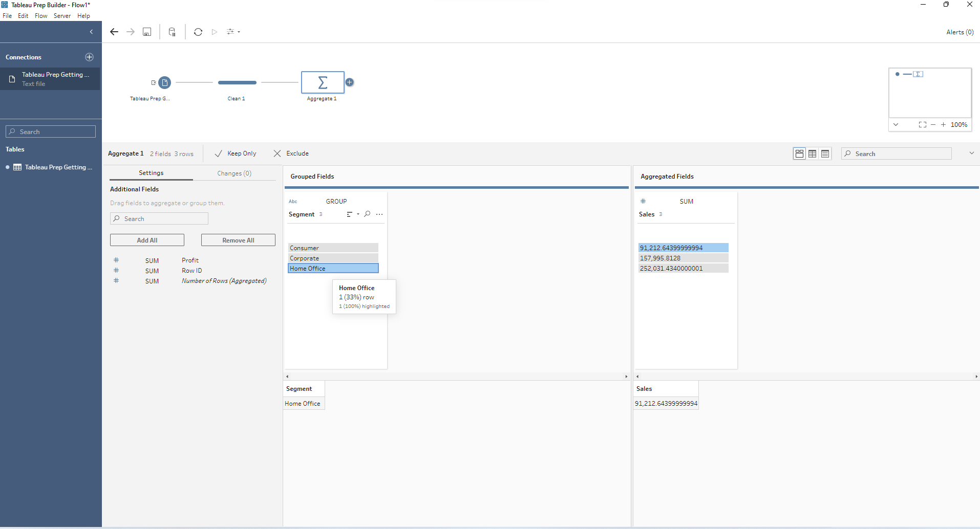Click Grouped Fields right scroll arrow
This screenshot has height=529, width=980.
coord(626,376)
